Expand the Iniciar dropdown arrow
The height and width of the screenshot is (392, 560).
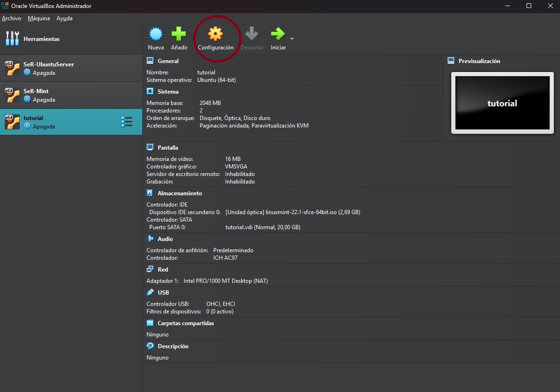(292, 39)
